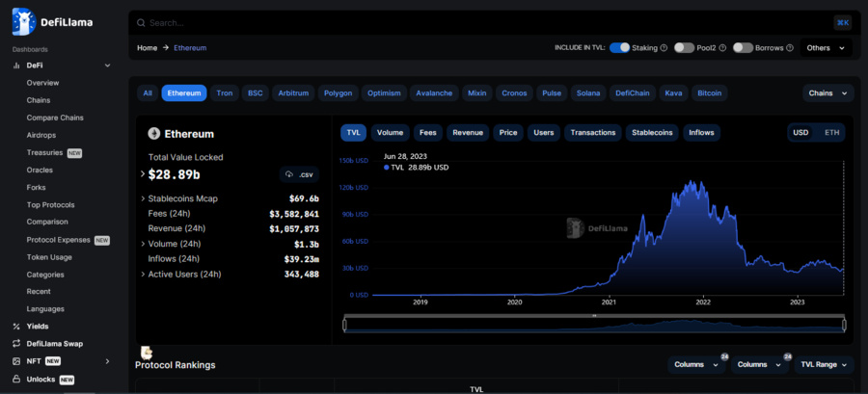
Task: Click the Ethereum coin logo icon
Action: coord(154,134)
